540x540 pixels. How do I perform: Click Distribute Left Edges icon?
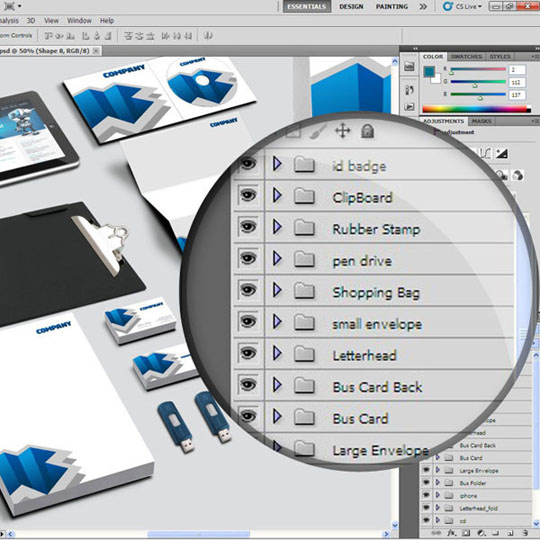pyautogui.click(x=165, y=36)
